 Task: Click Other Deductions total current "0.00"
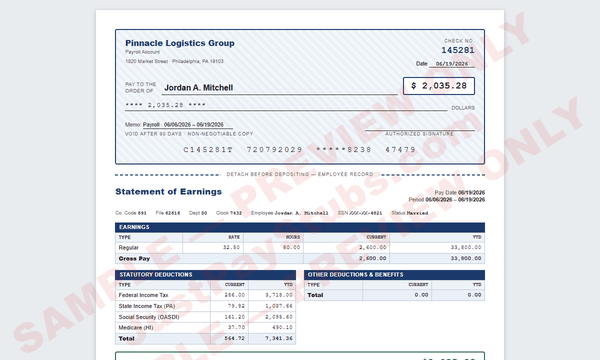tap(421, 295)
